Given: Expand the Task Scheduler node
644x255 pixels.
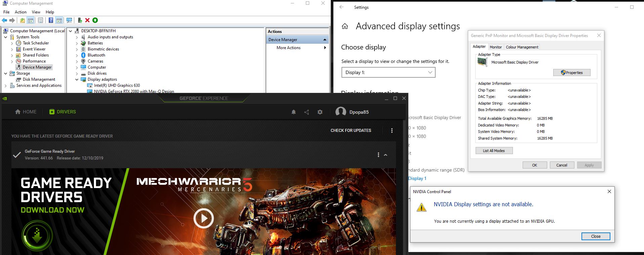Looking at the screenshot, I should (x=12, y=43).
